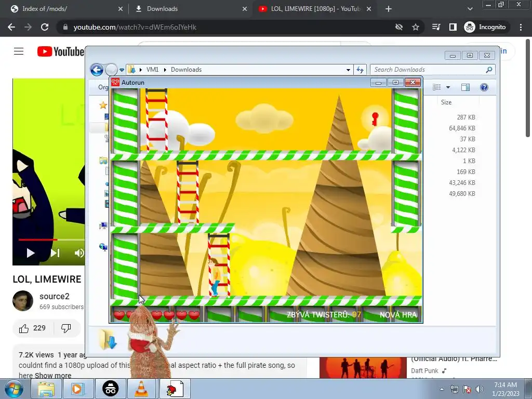The height and width of the screenshot is (399, 532).
Task: Expand the Explorer address bar history dropdown
Action: [x=348, y=70]
